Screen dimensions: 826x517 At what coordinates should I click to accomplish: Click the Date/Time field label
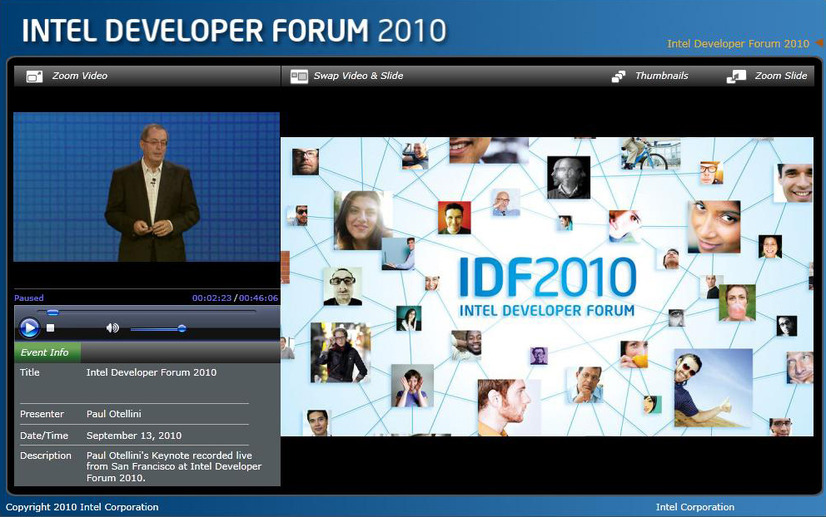click(x=44, y=435)
